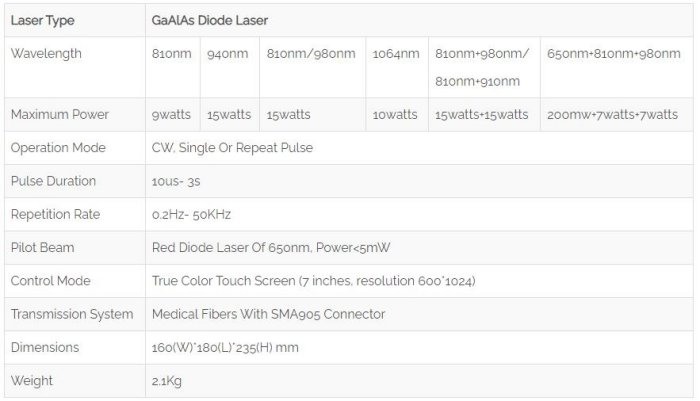
Task: Select the 0.2Hz- 50KHz repetition rate value
Action: [x=194, y=214]
